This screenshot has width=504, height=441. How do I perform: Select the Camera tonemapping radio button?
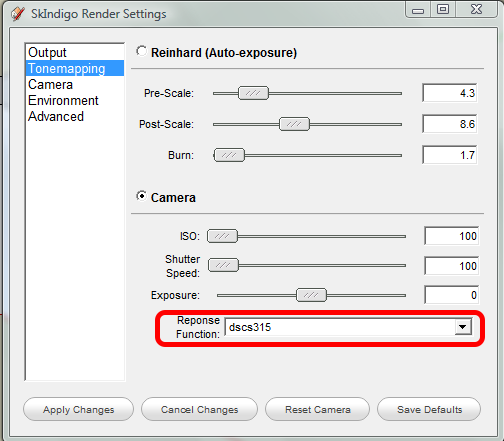click(x=141, y=196)
